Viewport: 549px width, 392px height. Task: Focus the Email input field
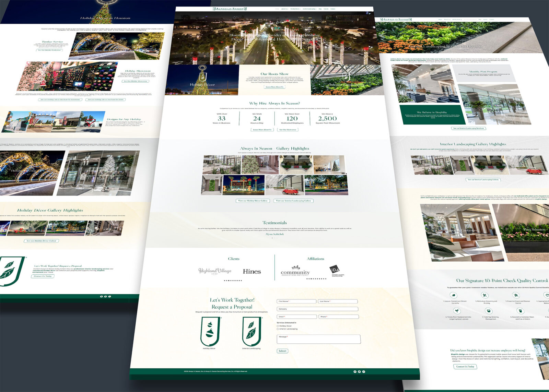(x=297, y=317)
